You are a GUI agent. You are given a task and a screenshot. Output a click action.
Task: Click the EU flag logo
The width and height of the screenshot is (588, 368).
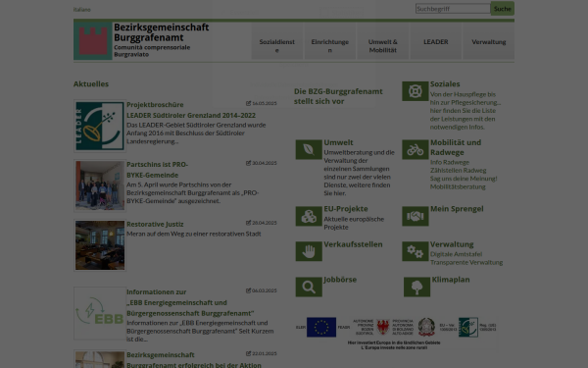click(321, 327)
